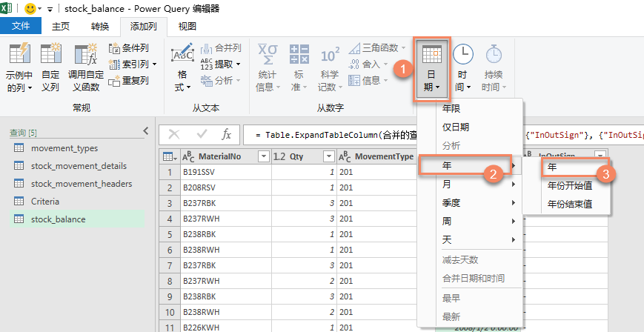Switch to the 主页 (Home) tab
The width and height of the screenshot is (644, 332).
61,27
